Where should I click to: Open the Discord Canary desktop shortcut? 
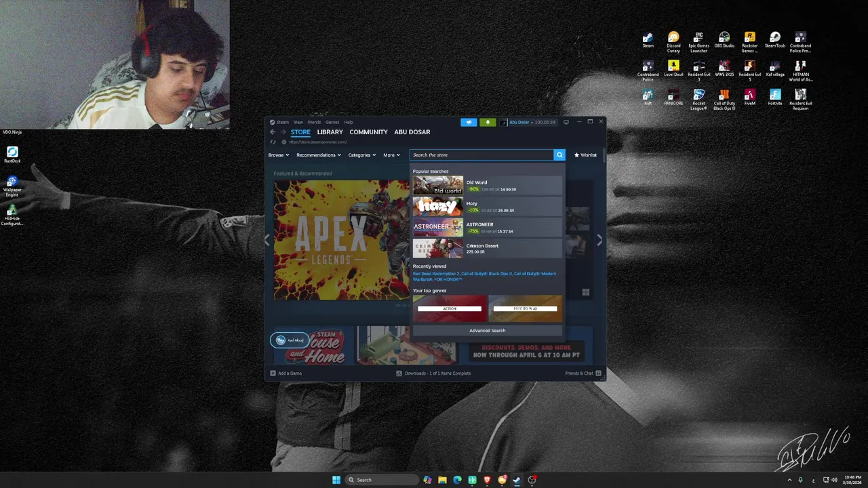tap(673, 42)
